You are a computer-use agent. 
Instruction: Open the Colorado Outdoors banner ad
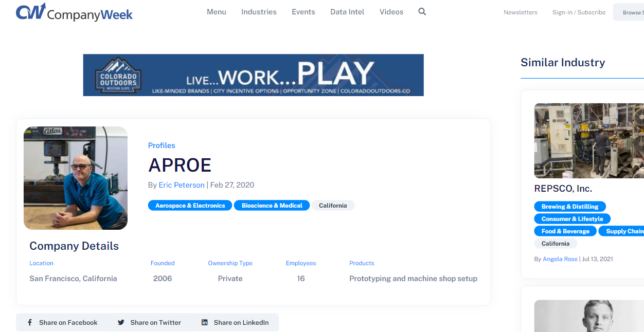(253, 75)
